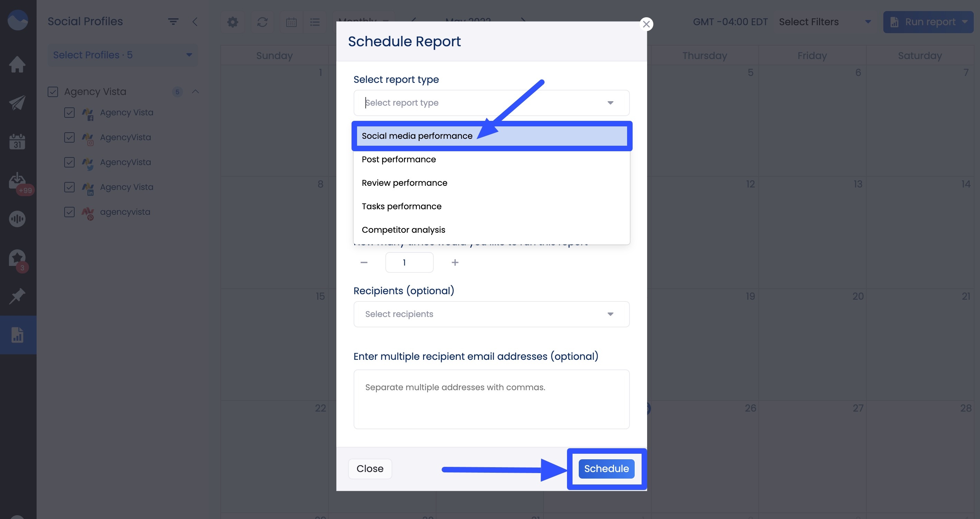
Task: Open the calendar icon in sidebar
Action: [18, 142]
